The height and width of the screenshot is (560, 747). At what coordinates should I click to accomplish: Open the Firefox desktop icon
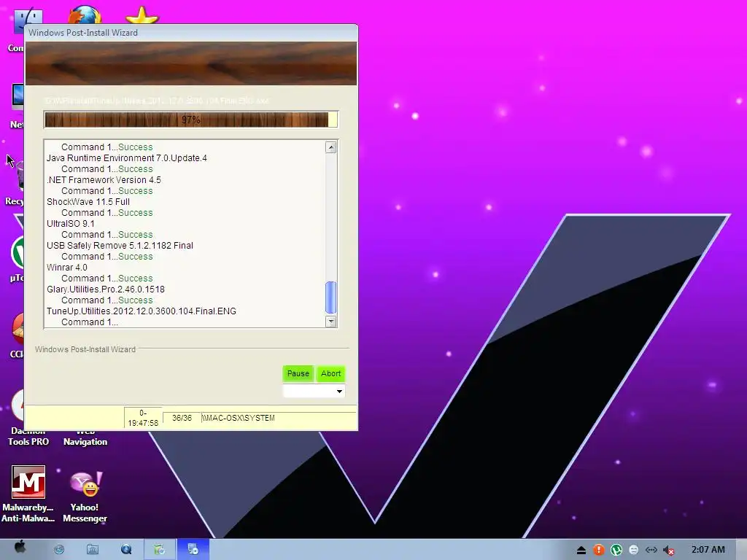coord(85,15)
